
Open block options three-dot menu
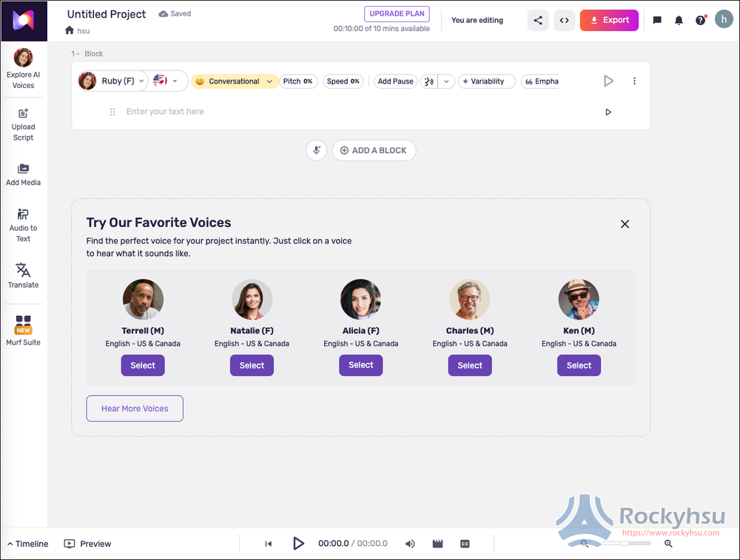pos(634,81)
